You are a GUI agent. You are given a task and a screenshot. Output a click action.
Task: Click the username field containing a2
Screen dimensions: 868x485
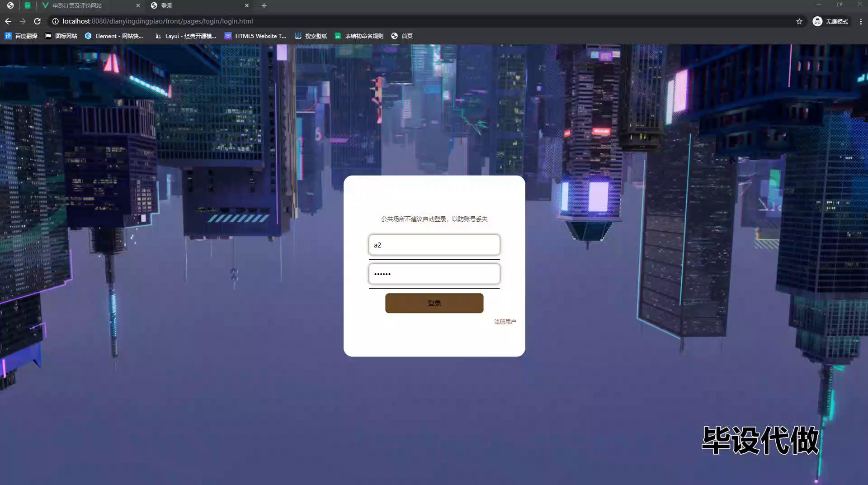(434, 245)
